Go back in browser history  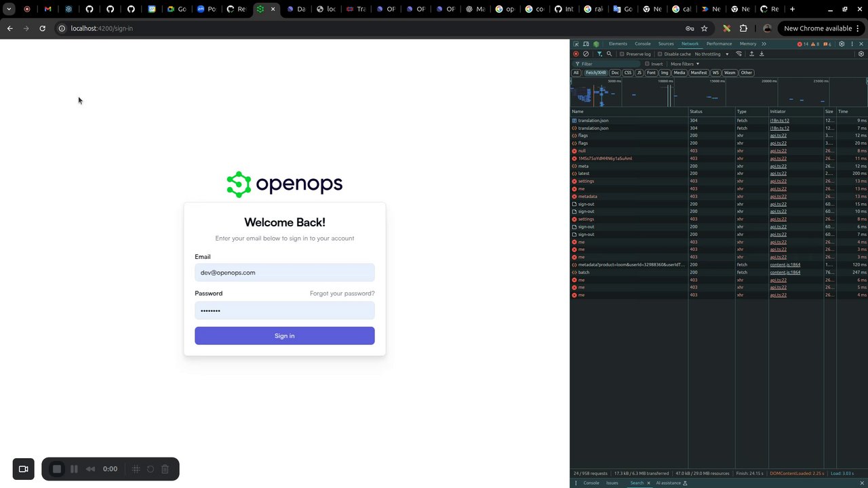(9, 28)
